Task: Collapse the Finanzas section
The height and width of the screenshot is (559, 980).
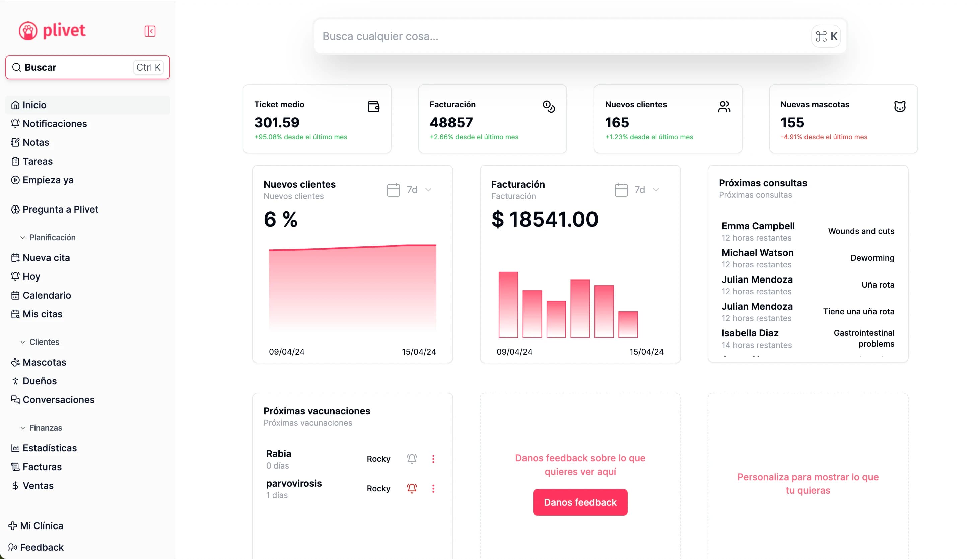Action: pyautogui.click(x=41, y=428)
